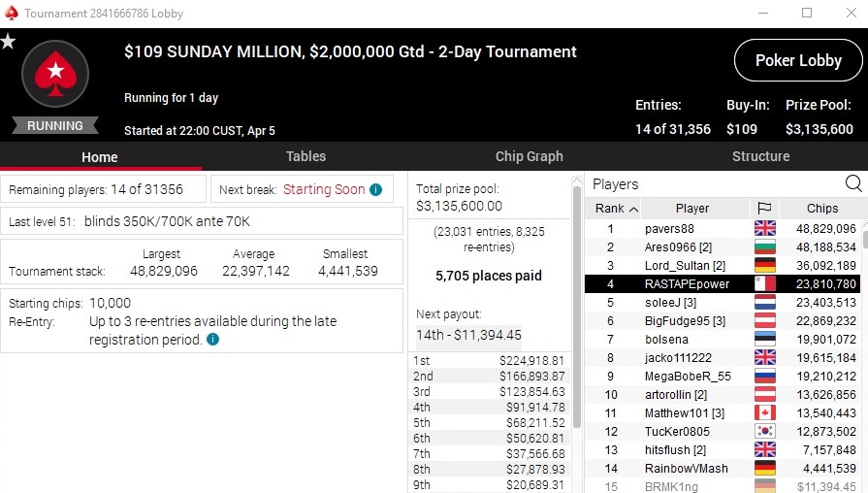Open the Chip Graph tab

(529, 156)
